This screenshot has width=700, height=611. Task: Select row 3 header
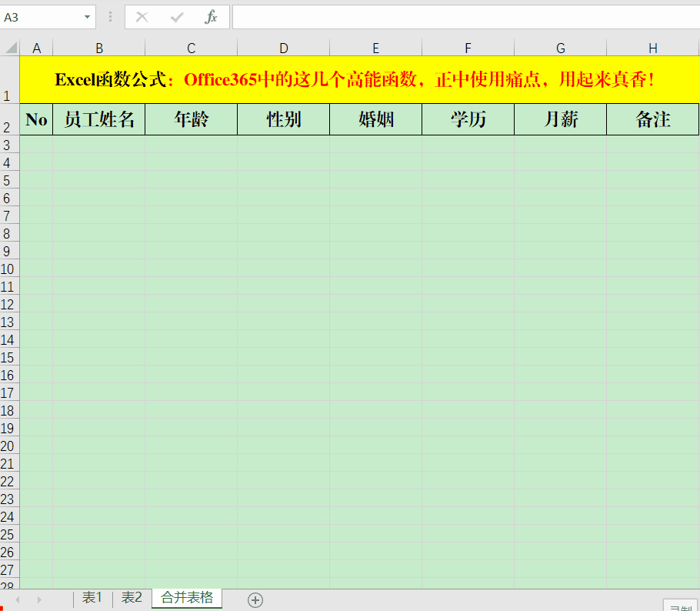coord(9,145)
